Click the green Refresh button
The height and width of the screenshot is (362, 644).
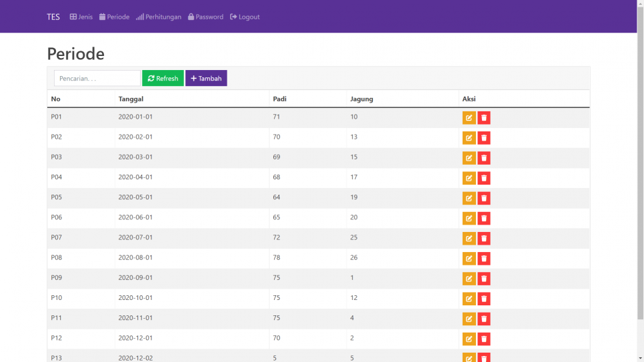(163, 79)
